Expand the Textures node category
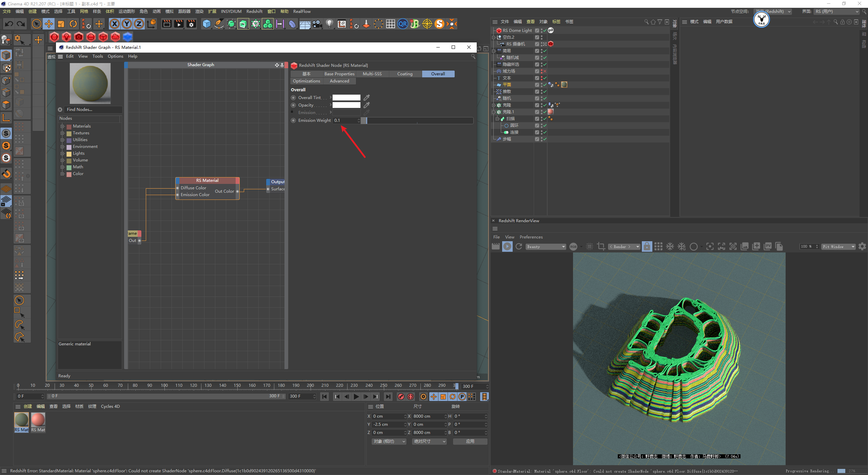The height and width of the screenshot is (475, 868). (62, 133)
